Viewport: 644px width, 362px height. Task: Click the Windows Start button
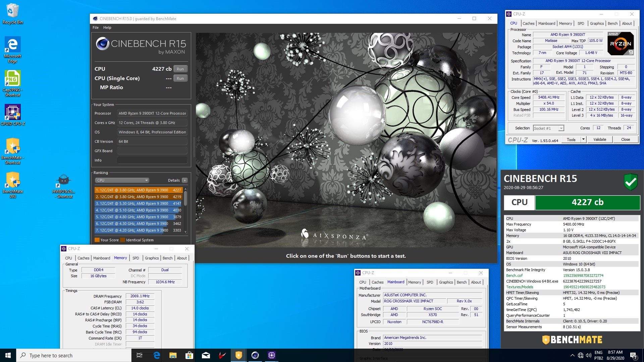[8, 355]
